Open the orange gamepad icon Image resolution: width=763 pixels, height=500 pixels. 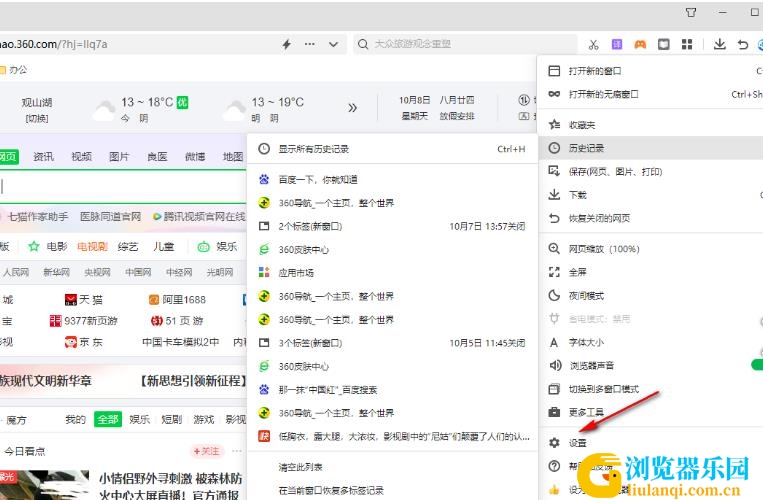click(640, 45)
